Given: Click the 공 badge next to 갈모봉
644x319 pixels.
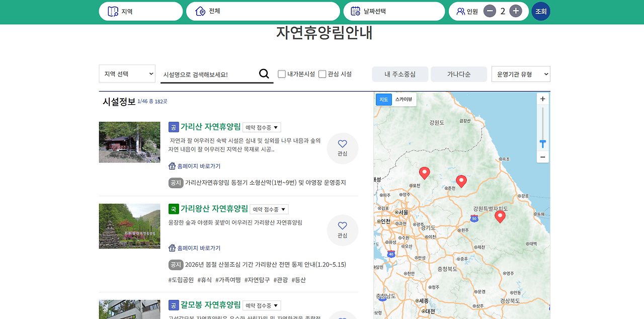Looking at the screenshot, I should pos(174,305).
